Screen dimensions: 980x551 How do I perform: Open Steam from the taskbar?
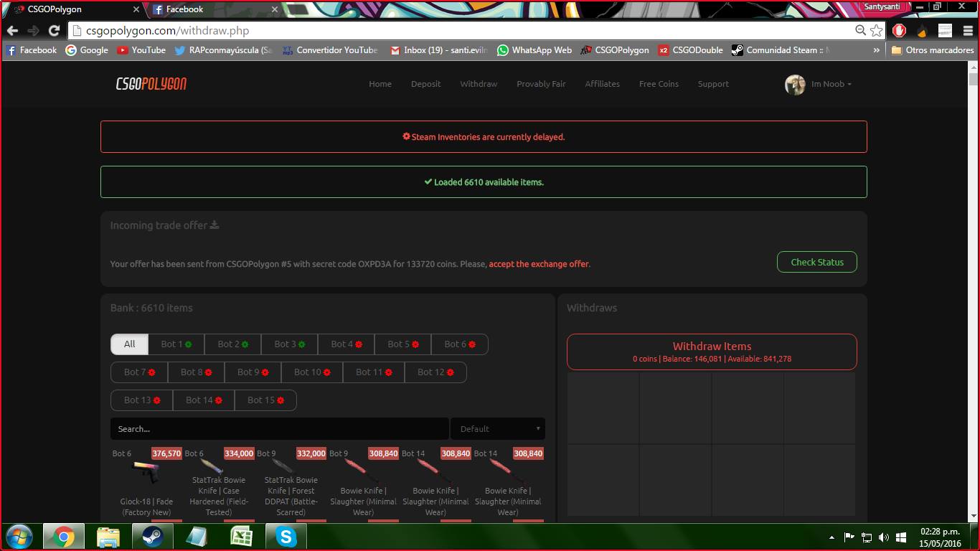pyautogui.click(x=153, y=537)
